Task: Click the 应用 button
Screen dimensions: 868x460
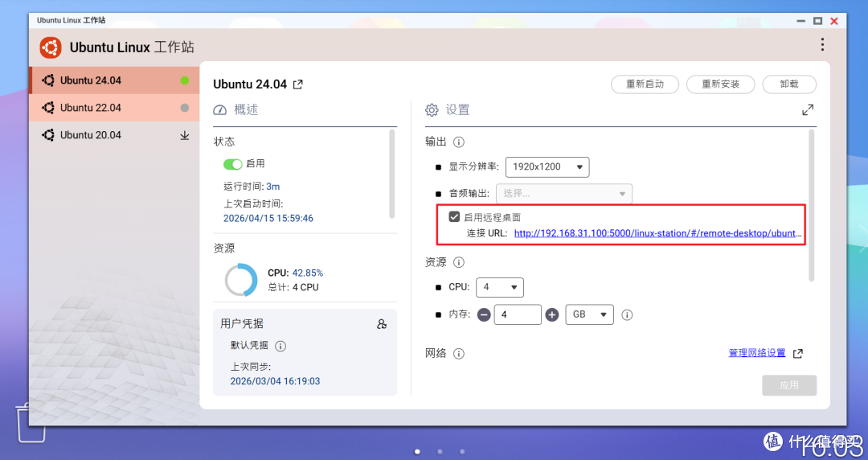Action: coord(789,385)
